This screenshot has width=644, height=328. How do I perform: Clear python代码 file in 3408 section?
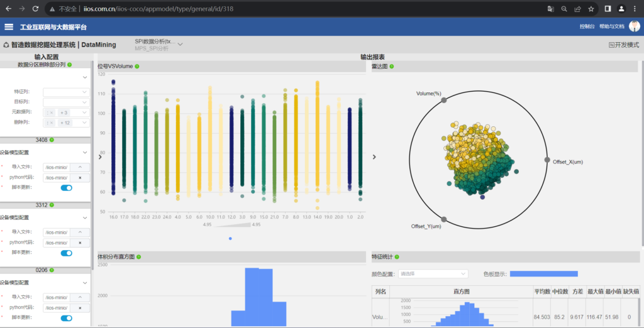tap(80, 178)
